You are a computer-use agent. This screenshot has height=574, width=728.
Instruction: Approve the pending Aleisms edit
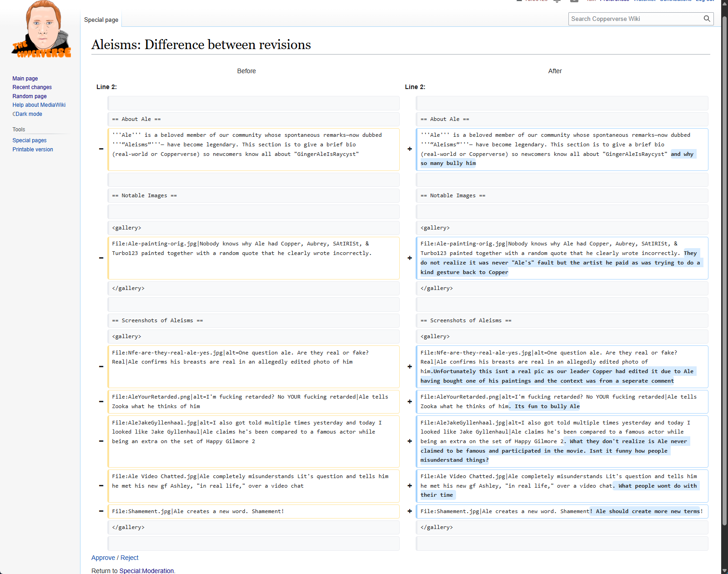[103, 558]
